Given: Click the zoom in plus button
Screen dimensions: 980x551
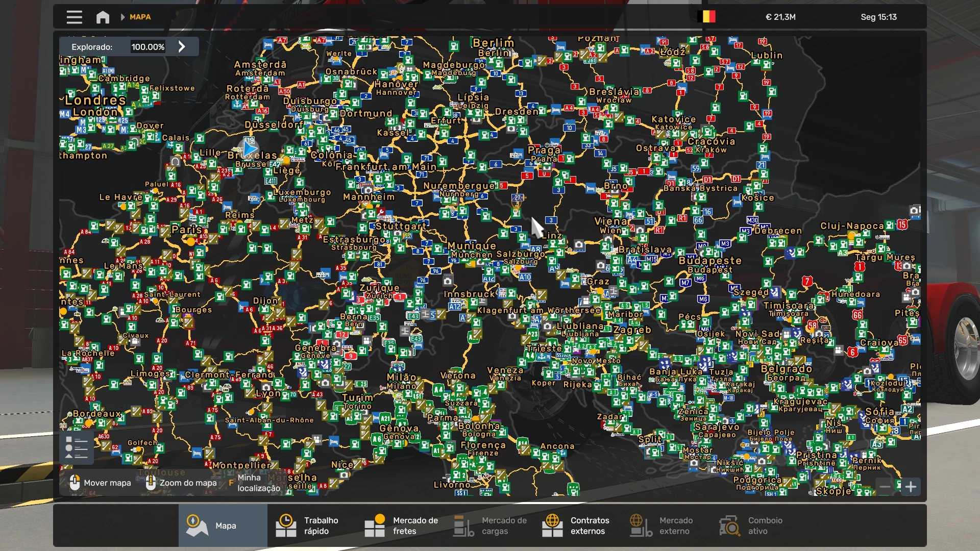Looking at the screenshot, I should point(911,487).
